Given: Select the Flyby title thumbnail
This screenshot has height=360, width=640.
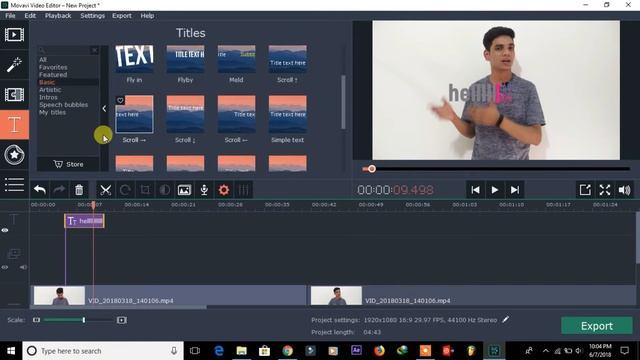Looking at the screenshot, I should (185, 59).
